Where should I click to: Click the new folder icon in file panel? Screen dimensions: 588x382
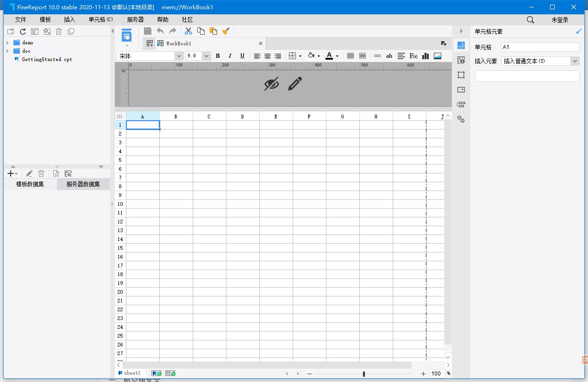point(11,31)
